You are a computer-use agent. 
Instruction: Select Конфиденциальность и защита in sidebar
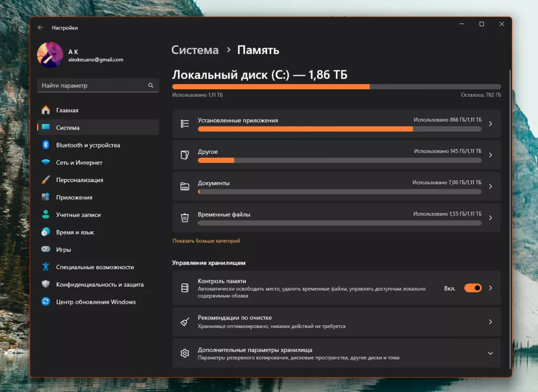point(99,284)
